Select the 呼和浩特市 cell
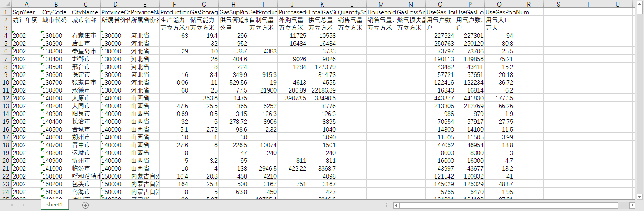The width and height of the screenshot is (644, 211). [x=85, y=176]
